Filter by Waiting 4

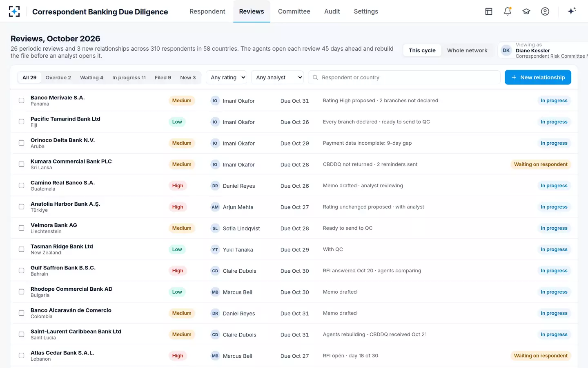(91, 77)
